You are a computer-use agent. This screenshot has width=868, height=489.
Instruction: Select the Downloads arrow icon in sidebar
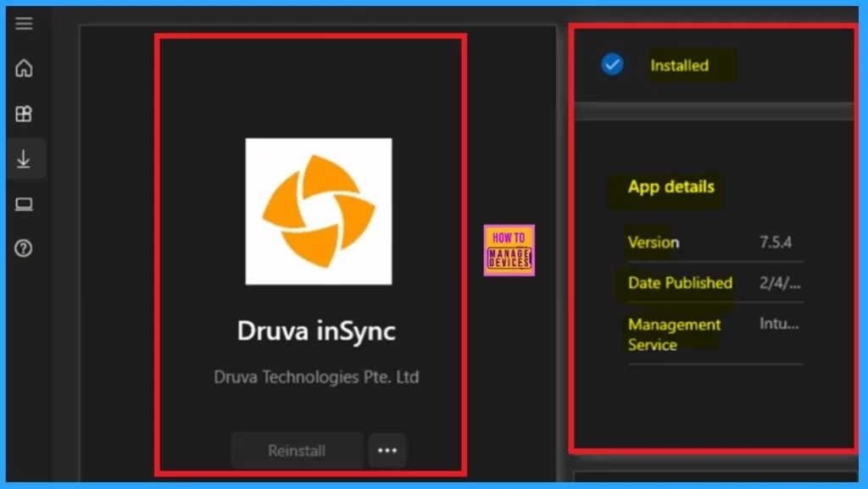tap(24, 158)
